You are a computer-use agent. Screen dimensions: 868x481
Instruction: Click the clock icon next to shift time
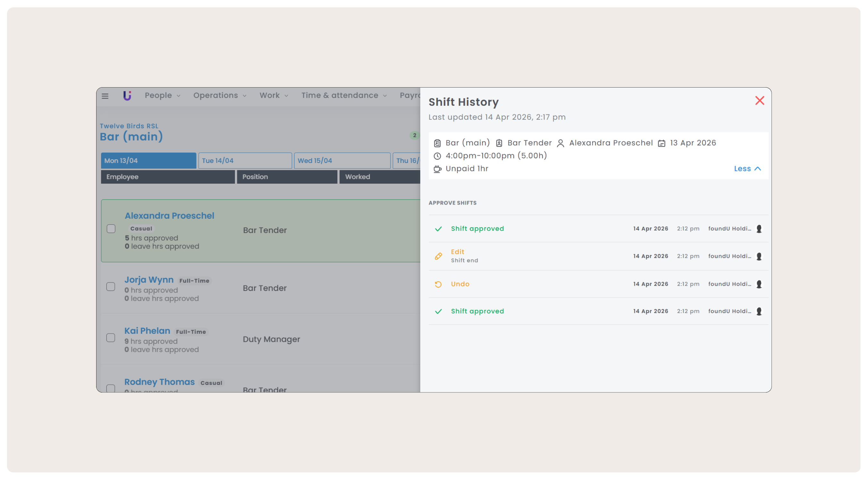tap(437, 156)
